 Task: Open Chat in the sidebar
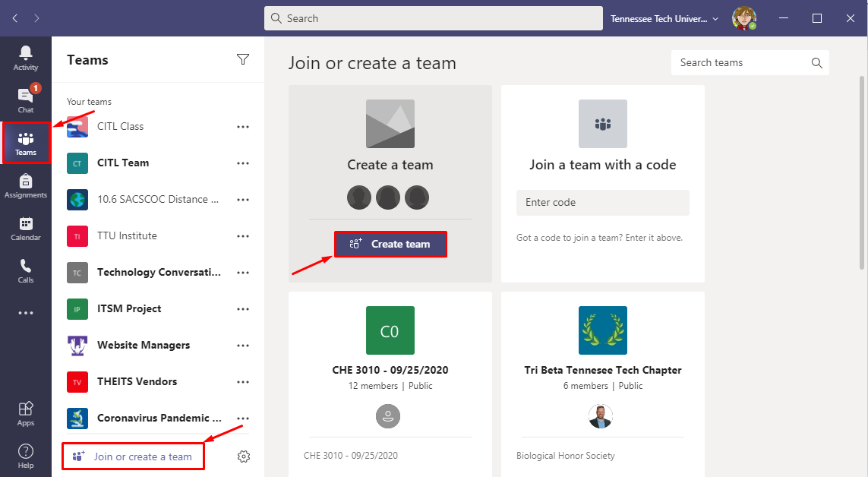(x=26, y=100)
